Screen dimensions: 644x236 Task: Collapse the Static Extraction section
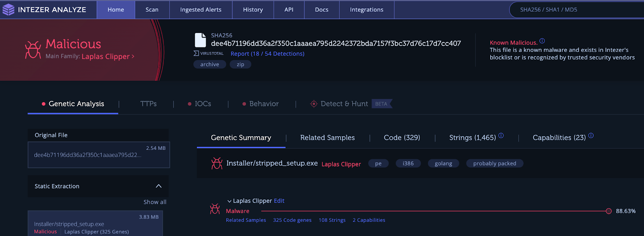click(x=159, y=186)
